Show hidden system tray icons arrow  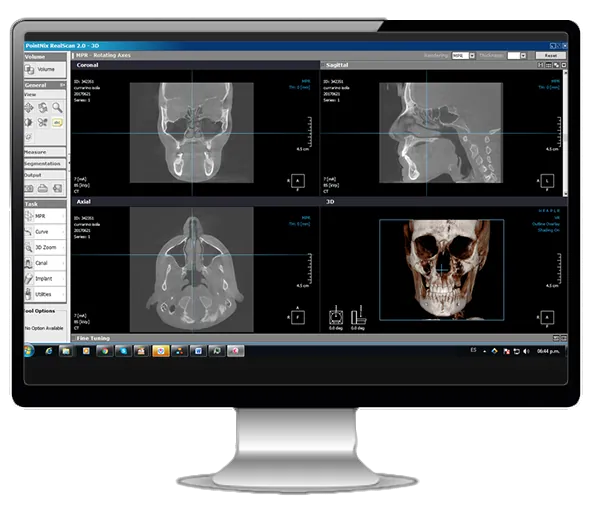click(x=484, y=351)
